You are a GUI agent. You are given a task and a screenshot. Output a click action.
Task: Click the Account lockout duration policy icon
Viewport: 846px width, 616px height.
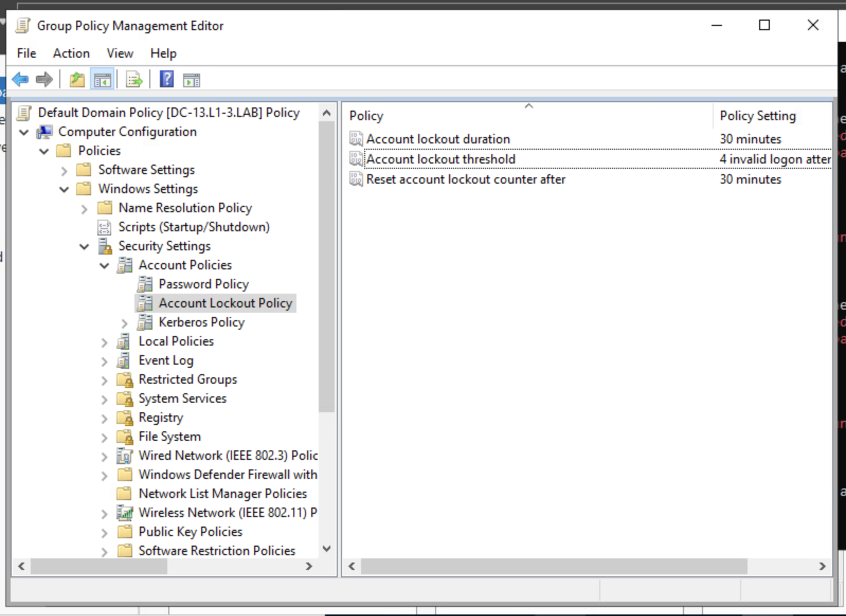356,139
